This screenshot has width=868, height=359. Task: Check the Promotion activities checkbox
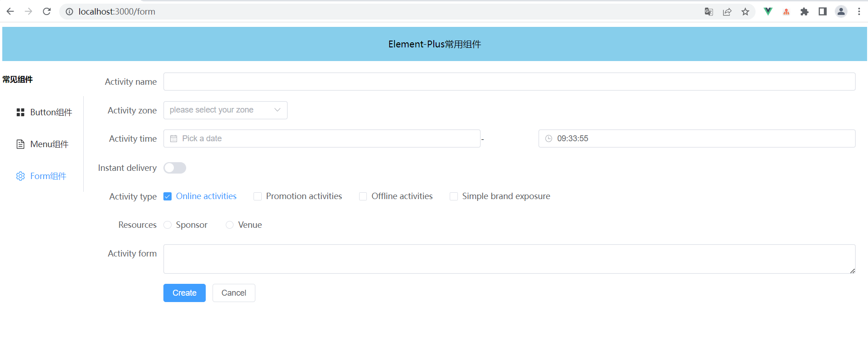(x=258, y=196)
